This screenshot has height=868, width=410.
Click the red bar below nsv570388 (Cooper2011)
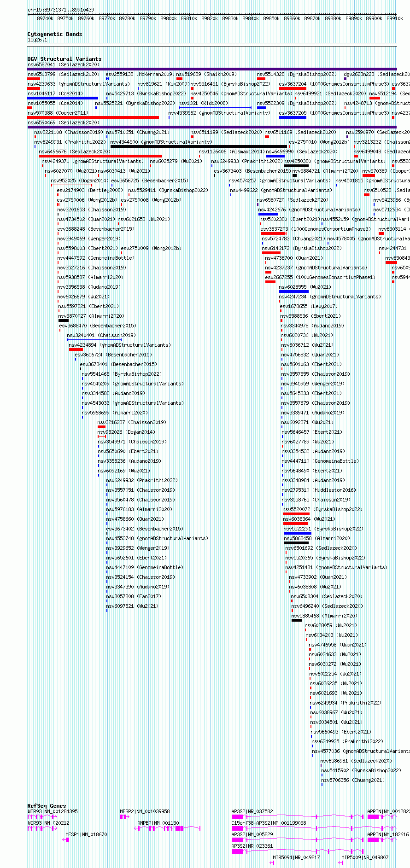93,117
